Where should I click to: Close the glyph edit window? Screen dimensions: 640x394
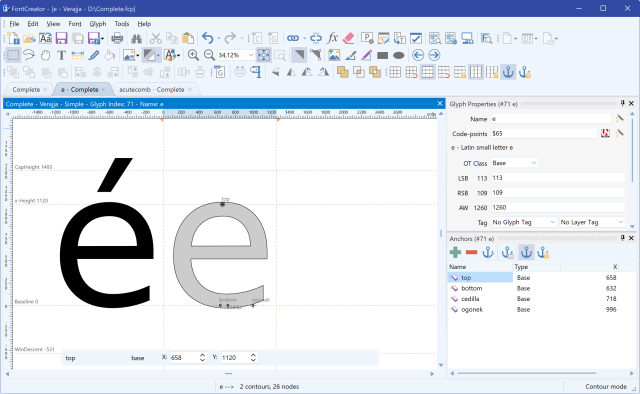click(440, 104)
